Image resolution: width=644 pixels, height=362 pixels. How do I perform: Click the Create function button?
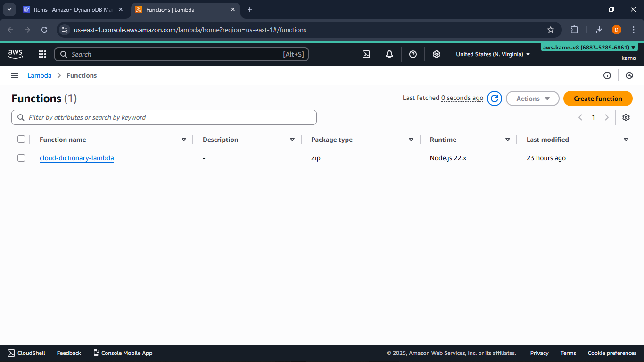click(x=598, y=99)
